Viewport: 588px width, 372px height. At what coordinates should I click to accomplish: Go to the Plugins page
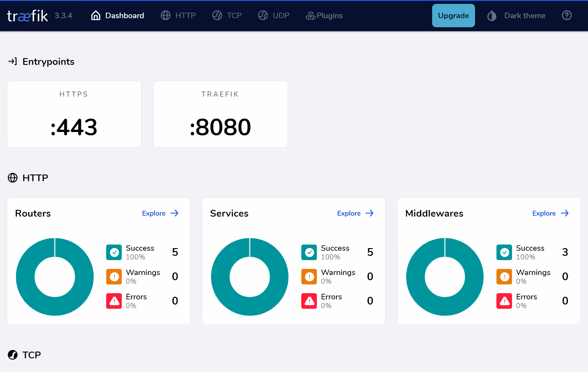click(x=324, y=16)
